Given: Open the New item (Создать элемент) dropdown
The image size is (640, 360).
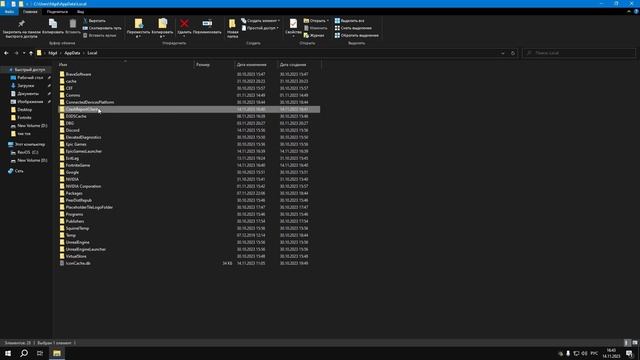Looking at the screenshot, I should click(x=260, y=20).
